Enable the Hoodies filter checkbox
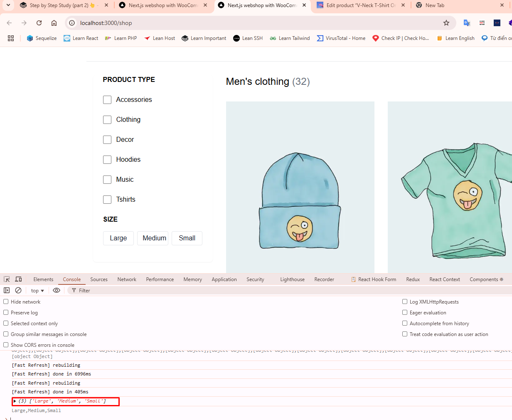Image resolution: width=512 pixels, height=420 pixels. (107, 160)
